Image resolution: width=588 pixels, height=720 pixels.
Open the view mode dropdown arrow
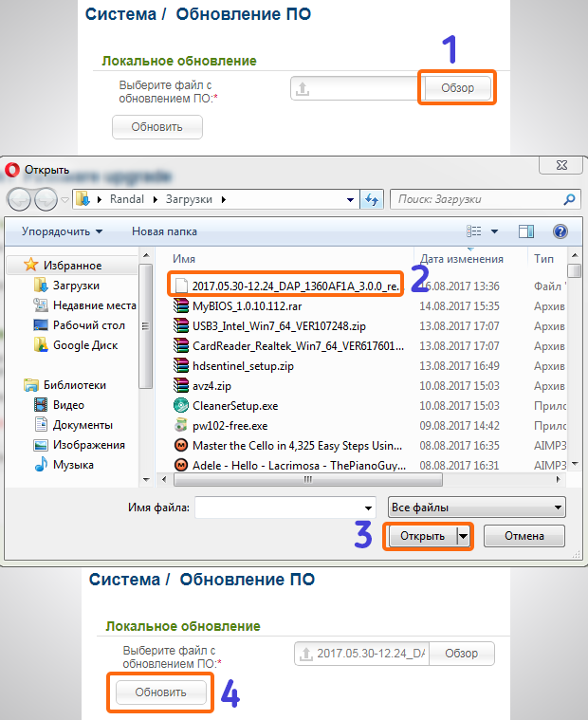point(494,231)
